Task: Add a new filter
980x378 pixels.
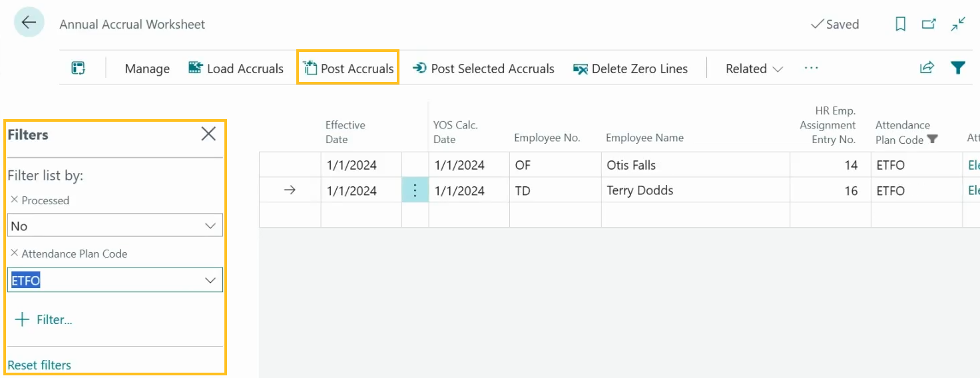Action: (44, 320)
